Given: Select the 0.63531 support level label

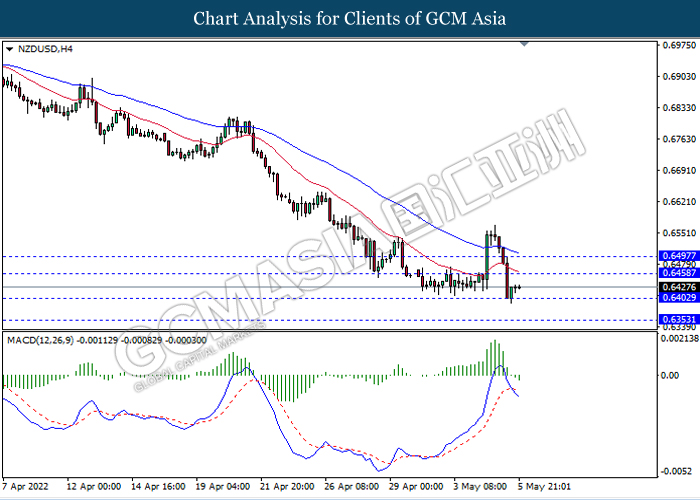Looking at the screenshot, I should [x=679, y=319].
